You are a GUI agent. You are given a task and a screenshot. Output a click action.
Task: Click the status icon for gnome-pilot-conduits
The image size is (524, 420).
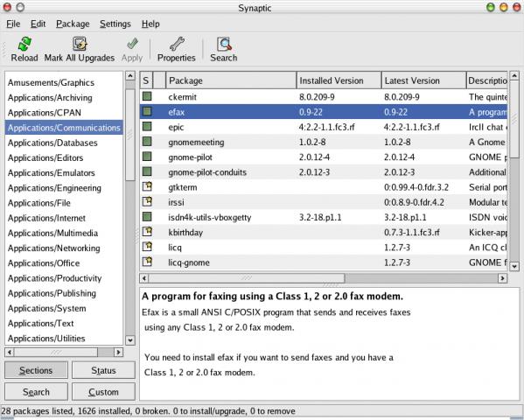147,171
